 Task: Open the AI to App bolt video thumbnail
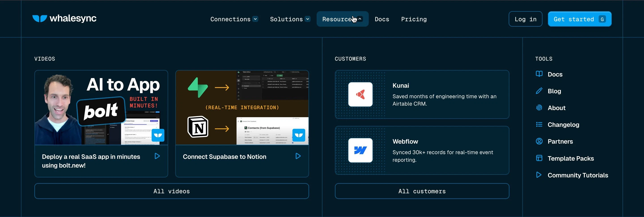click(x=101, y=108)
